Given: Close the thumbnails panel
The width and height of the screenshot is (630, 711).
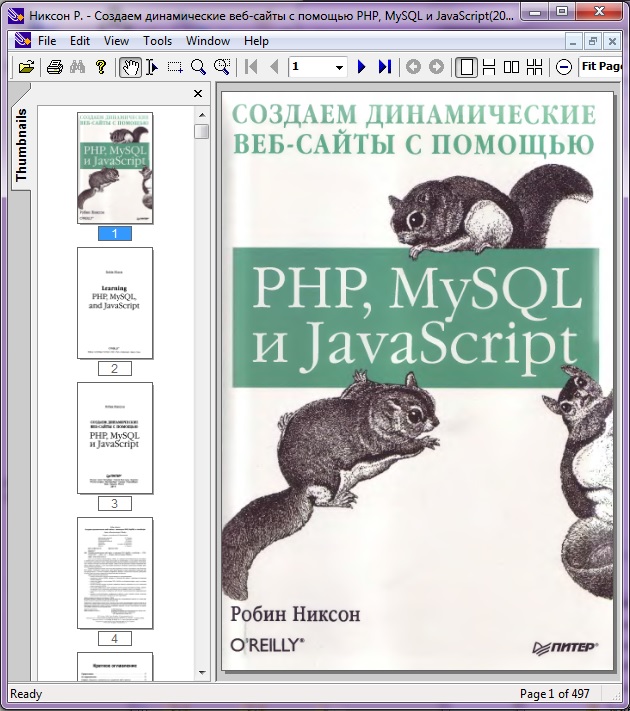Looking at the screenshot, I should pos(198,93).
